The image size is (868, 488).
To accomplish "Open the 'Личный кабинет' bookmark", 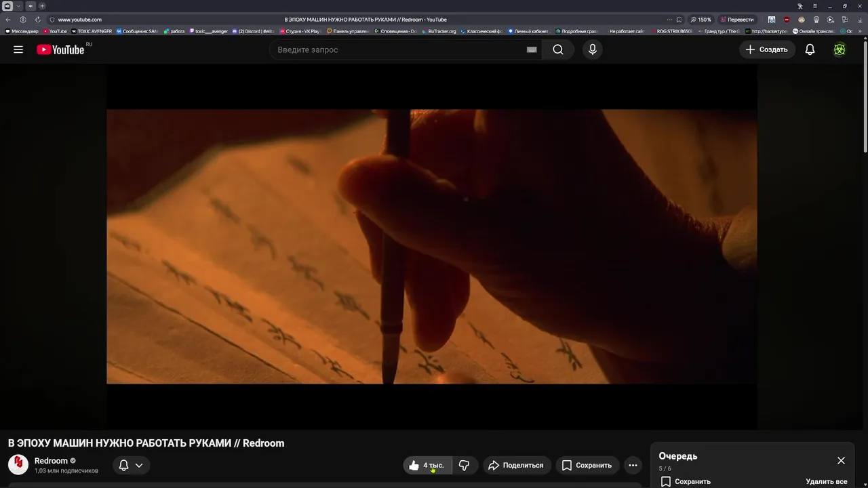I will click(x=528, y=31).
